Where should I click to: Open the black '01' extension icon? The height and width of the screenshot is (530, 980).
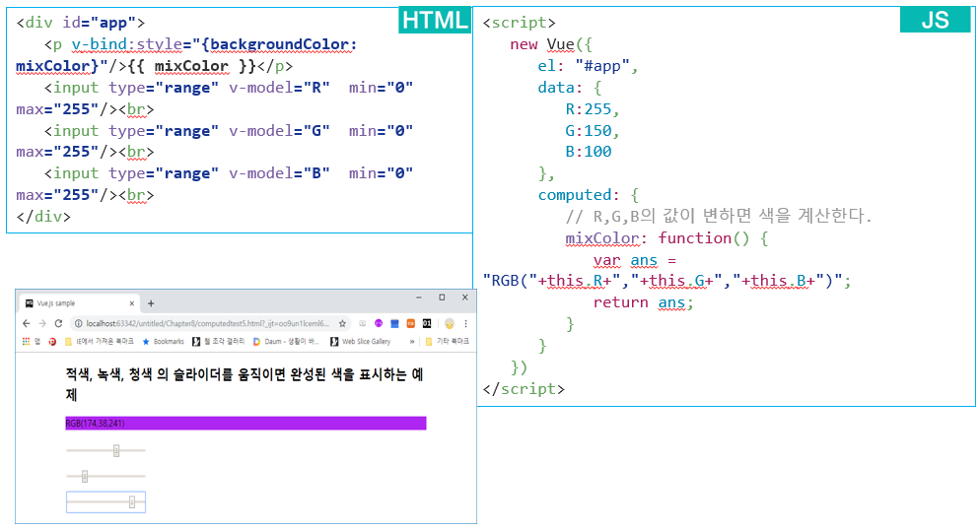point(427,323)
